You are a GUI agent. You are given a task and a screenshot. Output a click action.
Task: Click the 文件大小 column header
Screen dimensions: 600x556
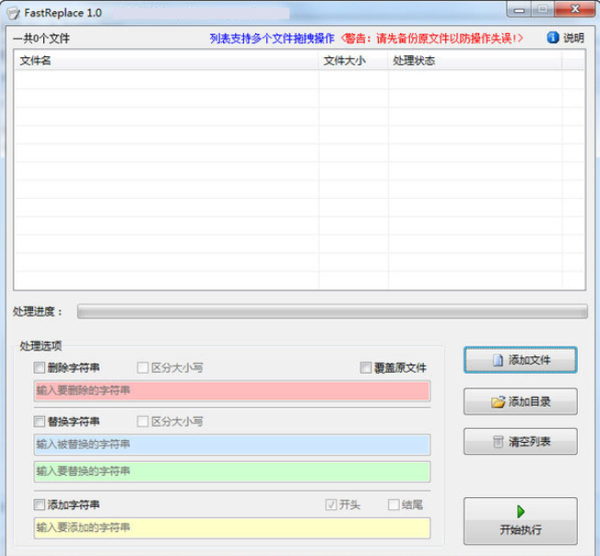click(353, 61)
